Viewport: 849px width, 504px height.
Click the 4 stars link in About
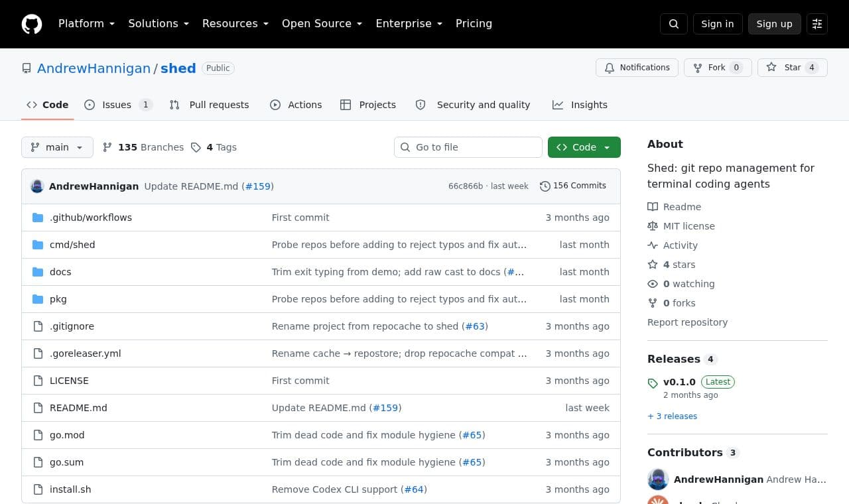coord(672,265)
